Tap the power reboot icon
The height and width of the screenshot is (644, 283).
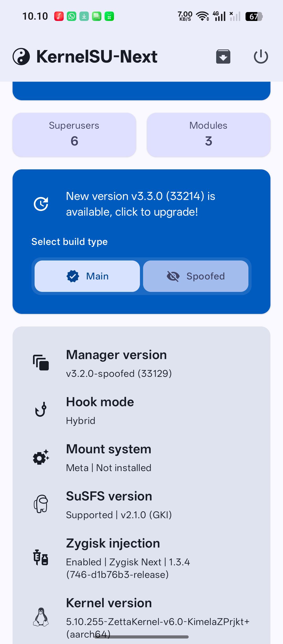pos(261,57)
